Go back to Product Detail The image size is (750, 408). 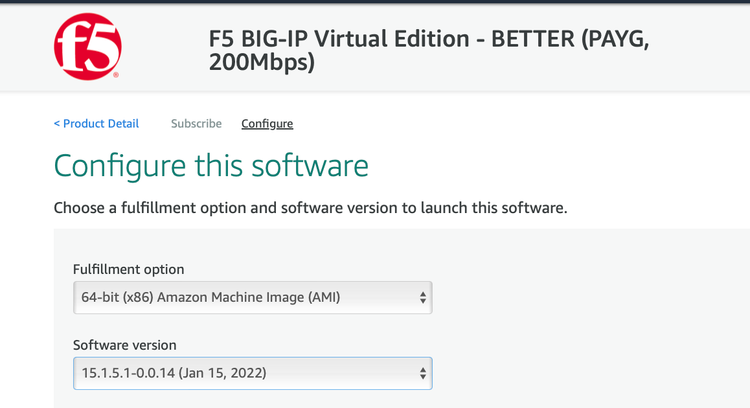tap(100, 124)
